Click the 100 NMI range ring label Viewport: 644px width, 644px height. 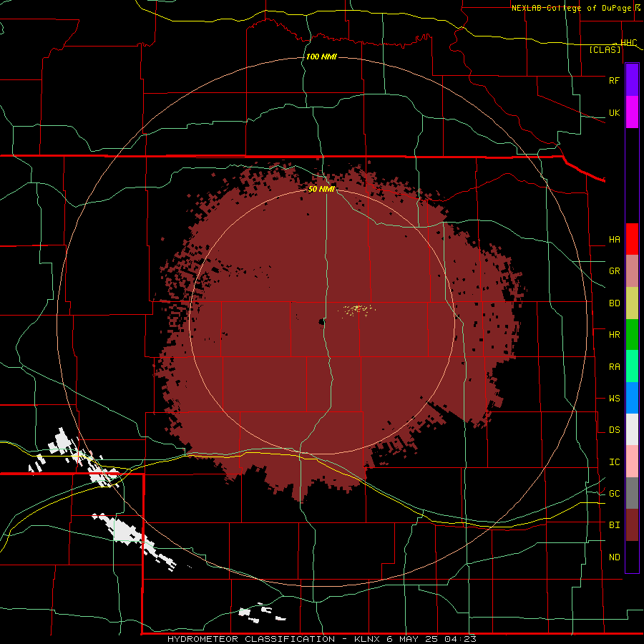click(x=321, y=57)
